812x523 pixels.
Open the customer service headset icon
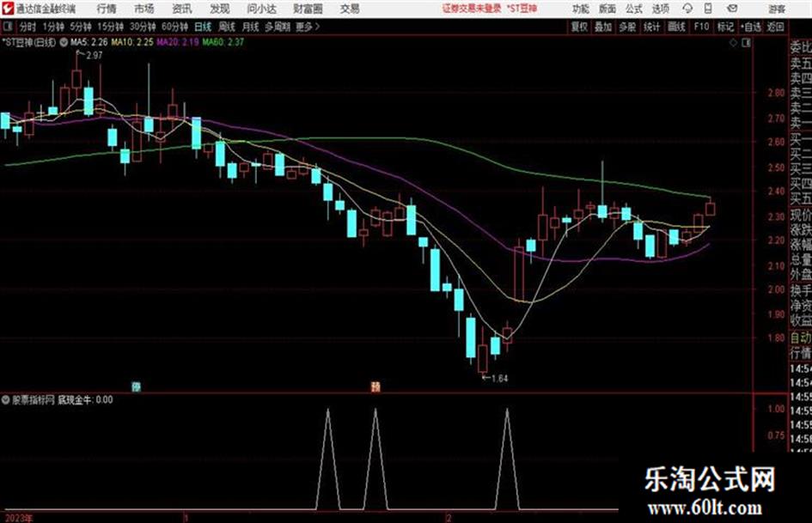[x=687, y=9]
